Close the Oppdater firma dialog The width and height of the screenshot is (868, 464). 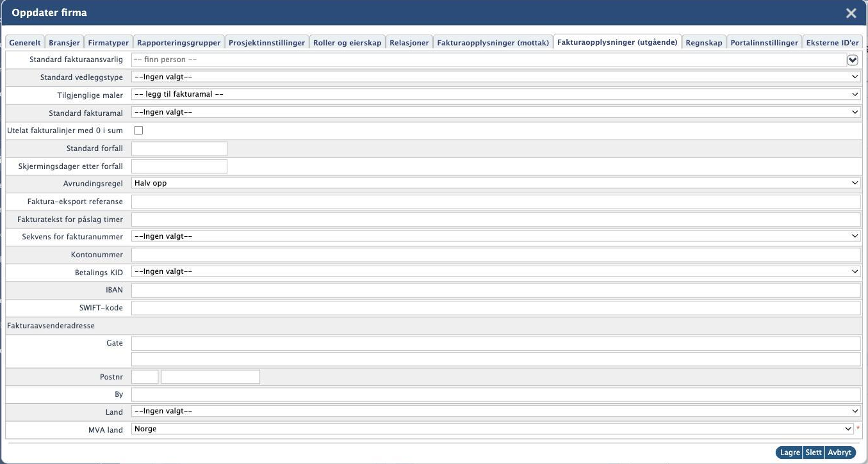click(x=851, y=13)
